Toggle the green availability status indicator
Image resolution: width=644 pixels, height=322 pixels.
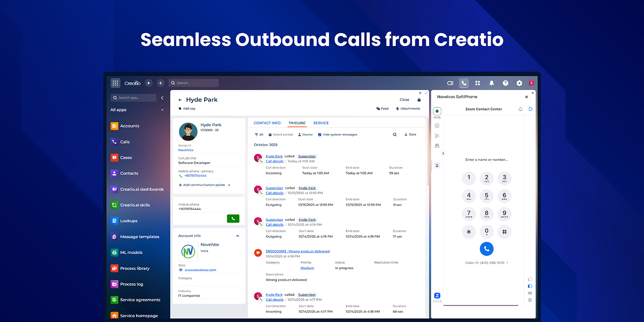click(437, 111)
